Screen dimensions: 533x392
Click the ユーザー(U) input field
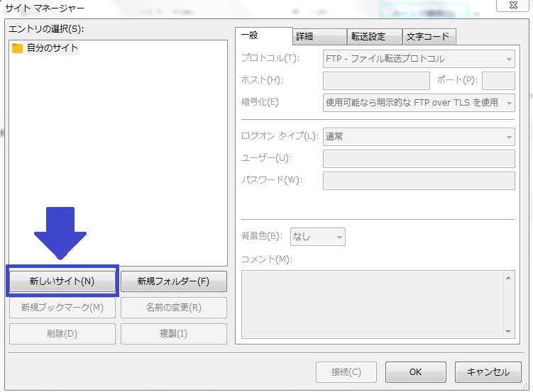pos(419,158)
